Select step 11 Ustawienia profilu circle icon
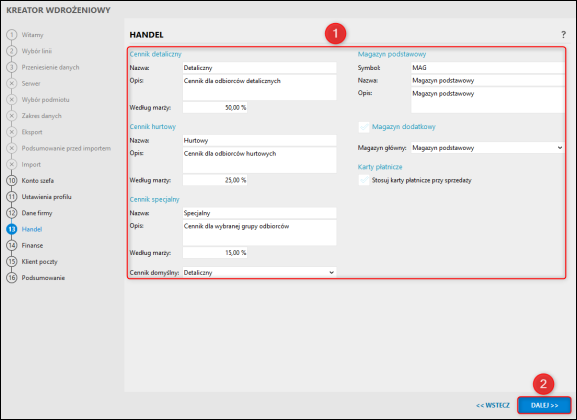 12,197
